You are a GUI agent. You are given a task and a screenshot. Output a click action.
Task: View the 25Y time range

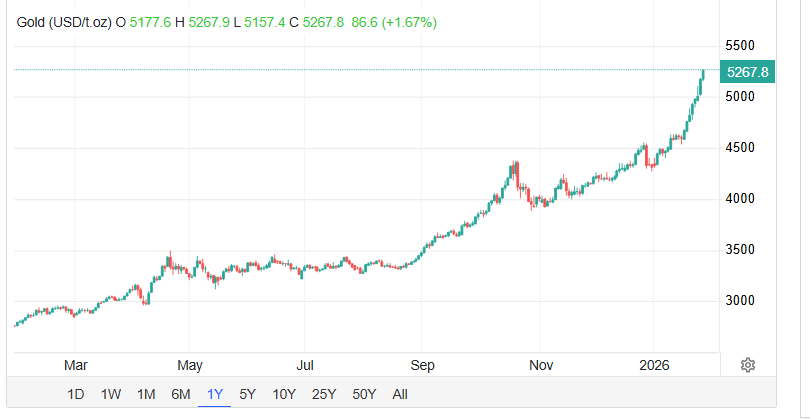(x=324, y=394)
